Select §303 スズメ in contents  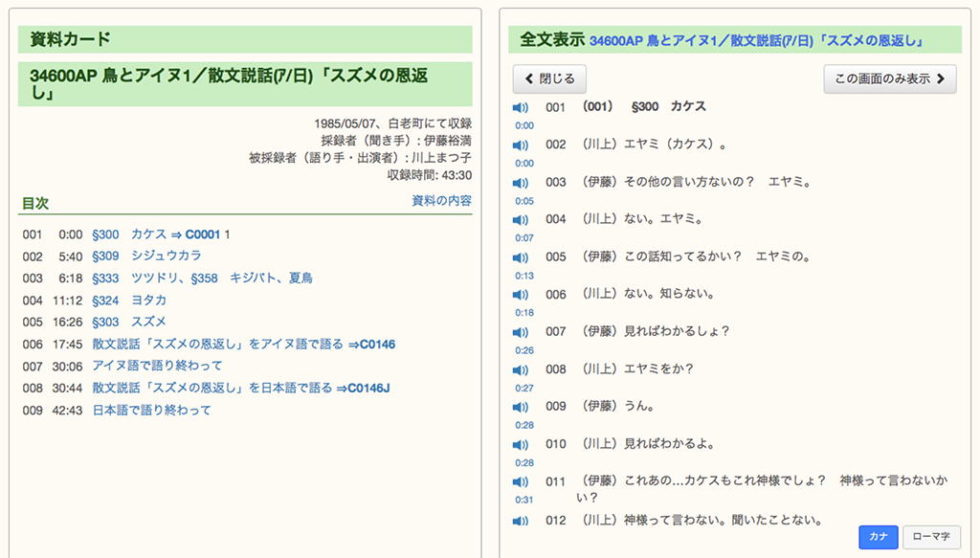129,322
